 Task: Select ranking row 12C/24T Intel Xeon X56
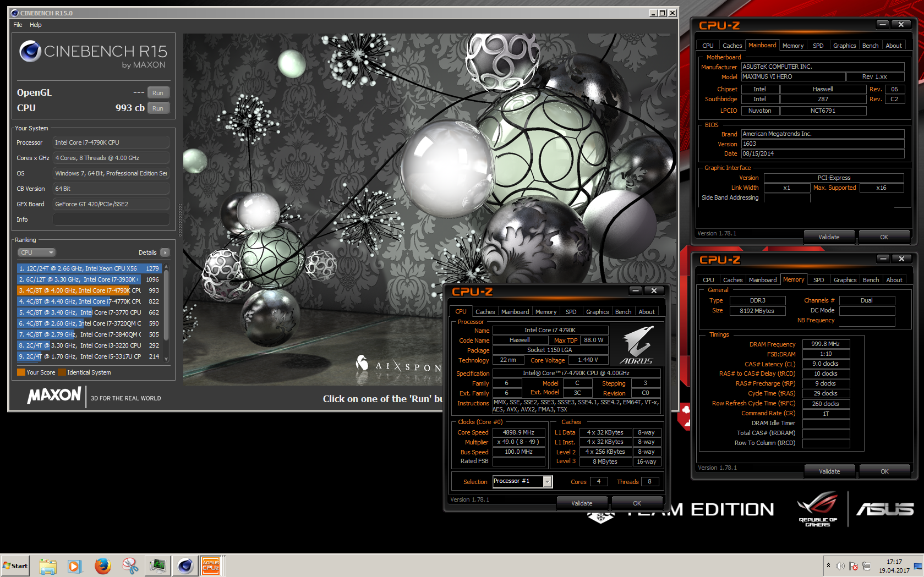point(89,268)
